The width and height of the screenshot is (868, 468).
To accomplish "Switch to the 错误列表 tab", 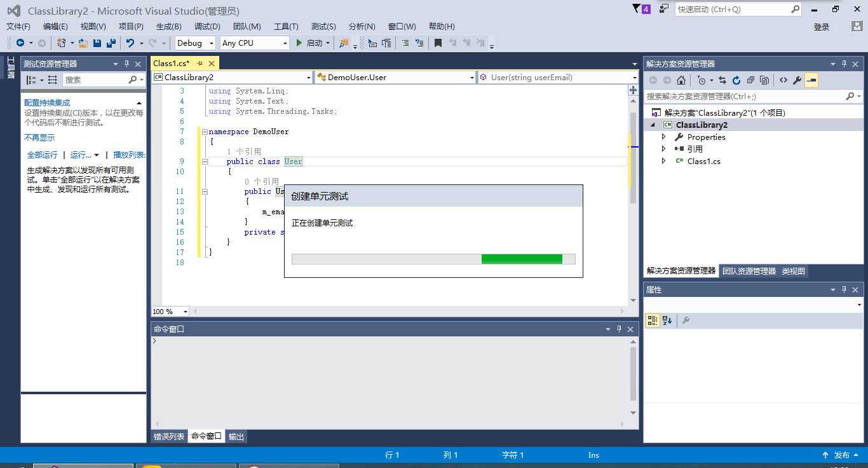I will coord(169,436).
